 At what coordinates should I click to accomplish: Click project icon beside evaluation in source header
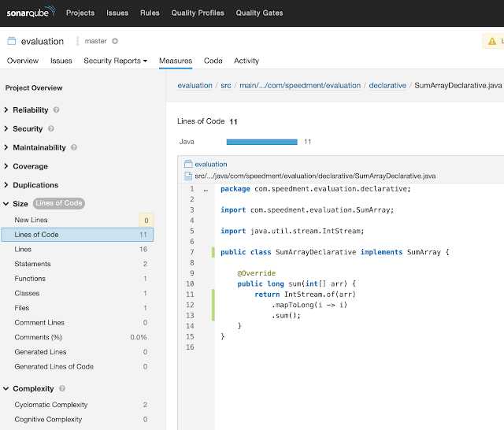188,164
